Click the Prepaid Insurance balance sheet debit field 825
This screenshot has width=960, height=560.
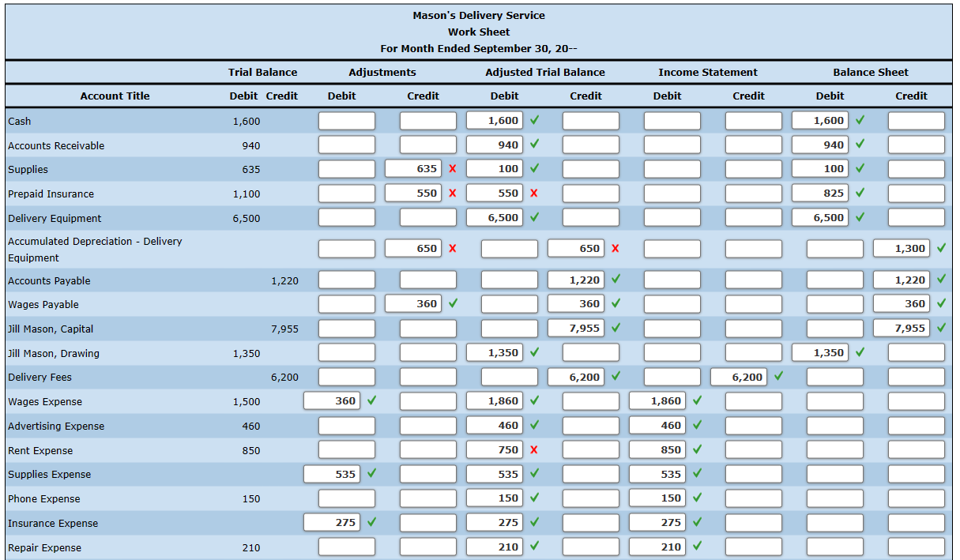click(x=820, y=194)
